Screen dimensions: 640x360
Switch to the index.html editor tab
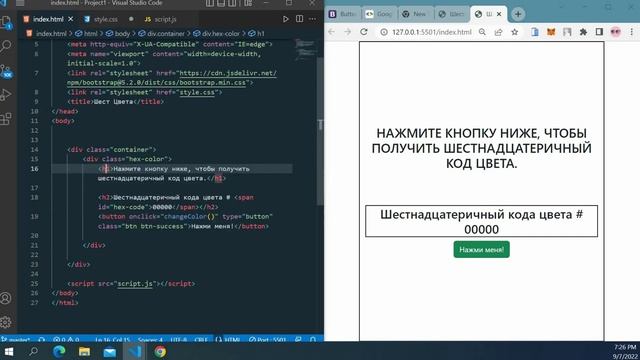(49, 19)
